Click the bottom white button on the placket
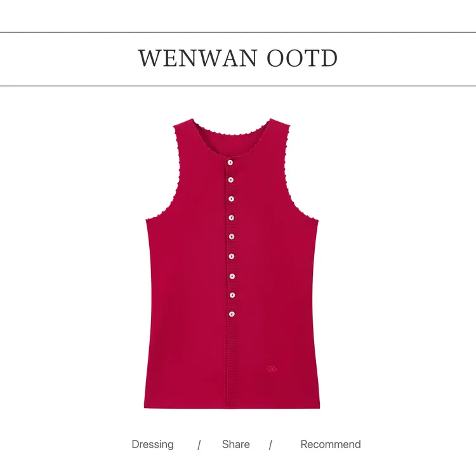Viewport: 476px width, 476px height. pos(232,314)
